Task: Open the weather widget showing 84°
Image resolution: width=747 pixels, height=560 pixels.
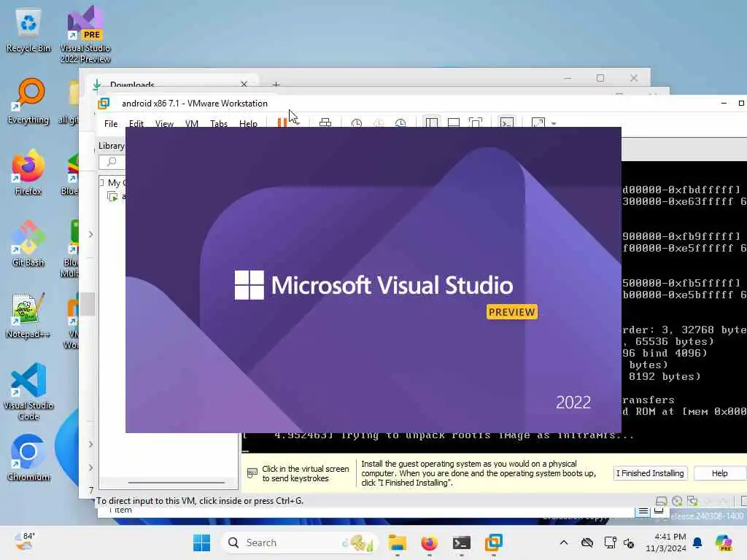Action: [25, 542]
